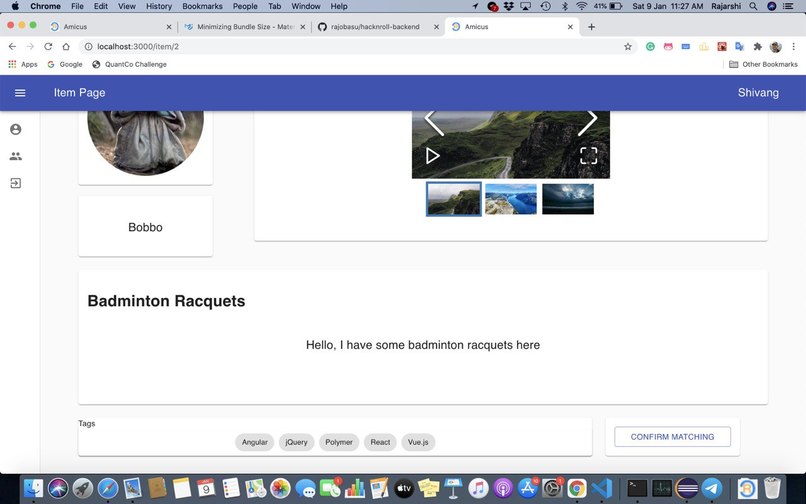Open the Bookmarks menu
Viewport: 806px width, 504px height.
click(203, 6)
